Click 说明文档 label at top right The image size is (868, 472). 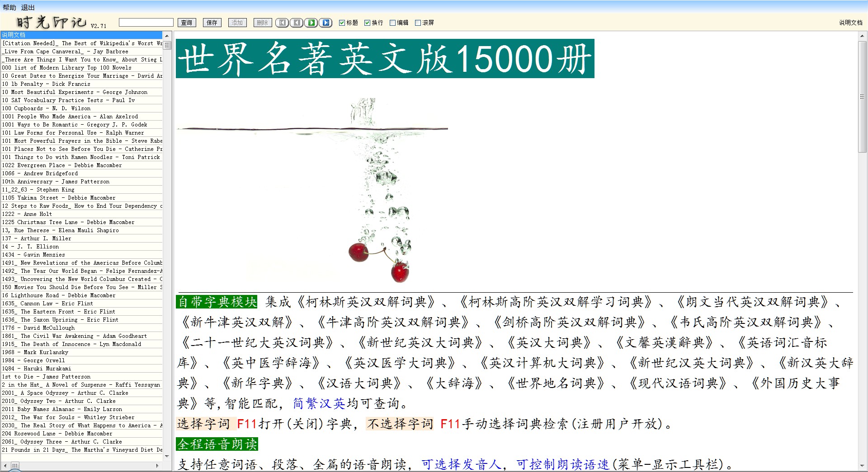tap(851, 23)
